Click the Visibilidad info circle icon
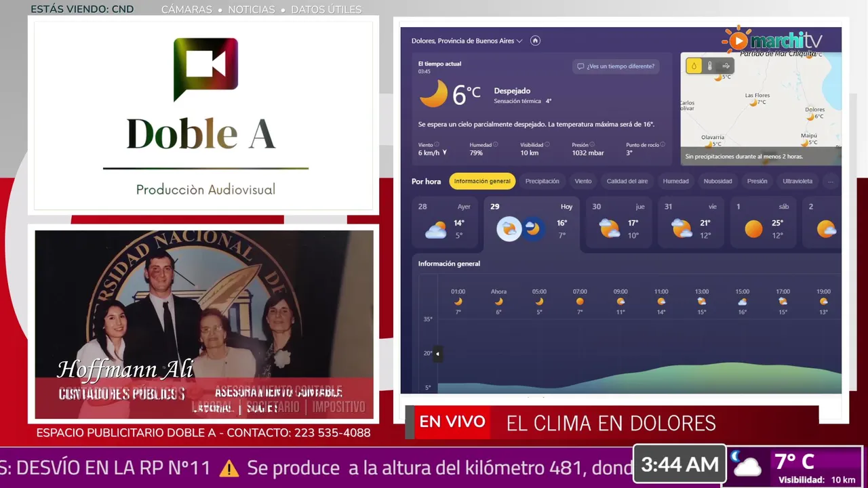This screenshot has height=488, width=868. click(547, 144)
